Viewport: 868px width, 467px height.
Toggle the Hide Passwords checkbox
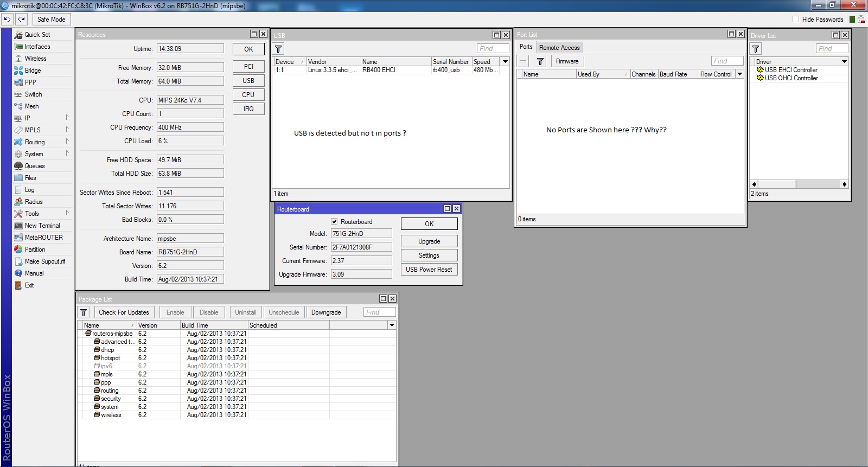click(796, 19)
